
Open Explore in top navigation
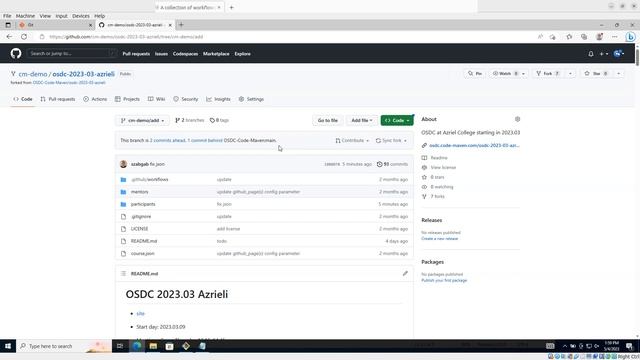[242, 54]
